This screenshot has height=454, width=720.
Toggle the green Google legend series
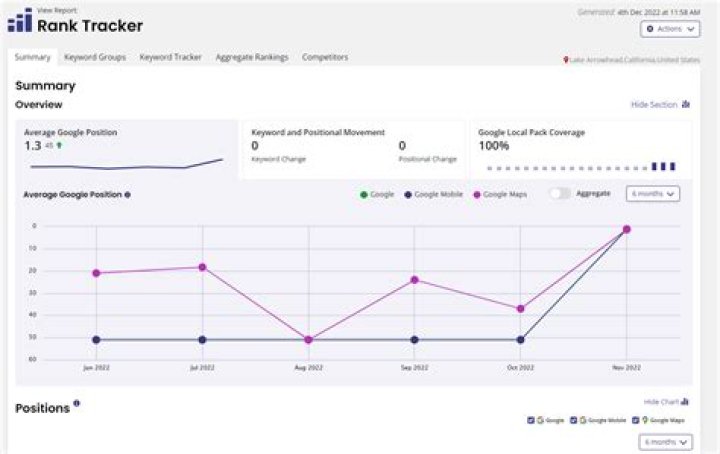click(377, 195)
